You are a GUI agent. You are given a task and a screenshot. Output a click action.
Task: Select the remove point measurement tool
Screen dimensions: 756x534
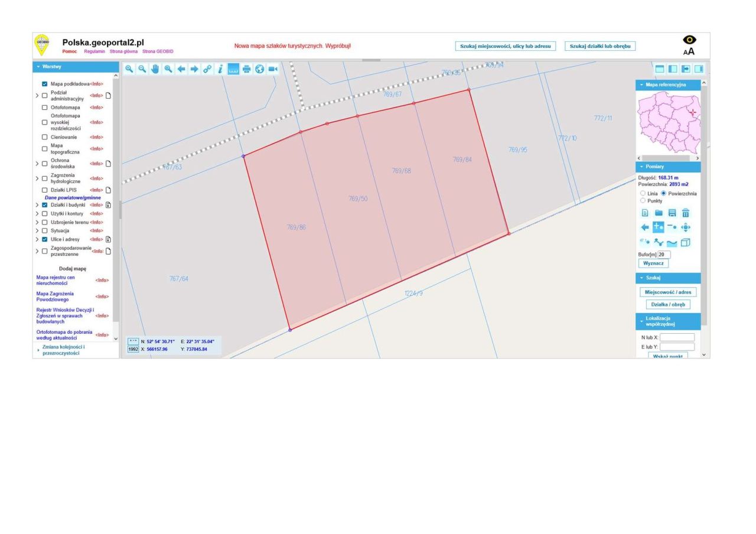(672, 227)
